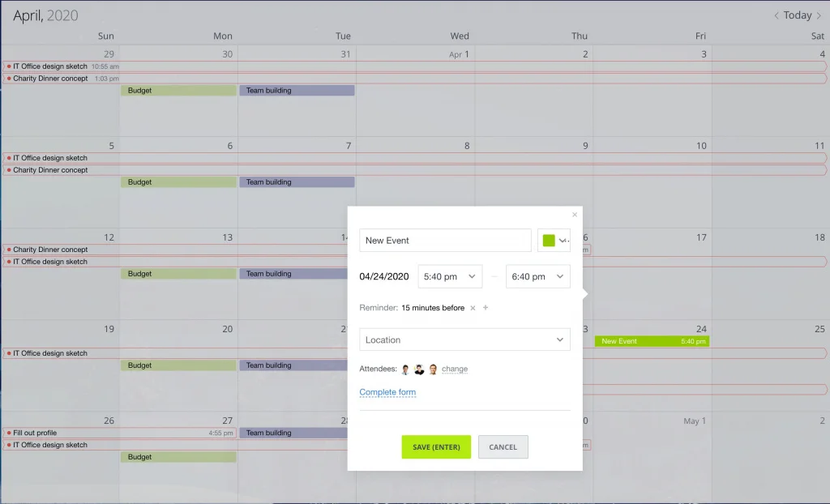Click the third attendee avatar
The width and height of the screenshot is (830, 504).
click(433, 369)
